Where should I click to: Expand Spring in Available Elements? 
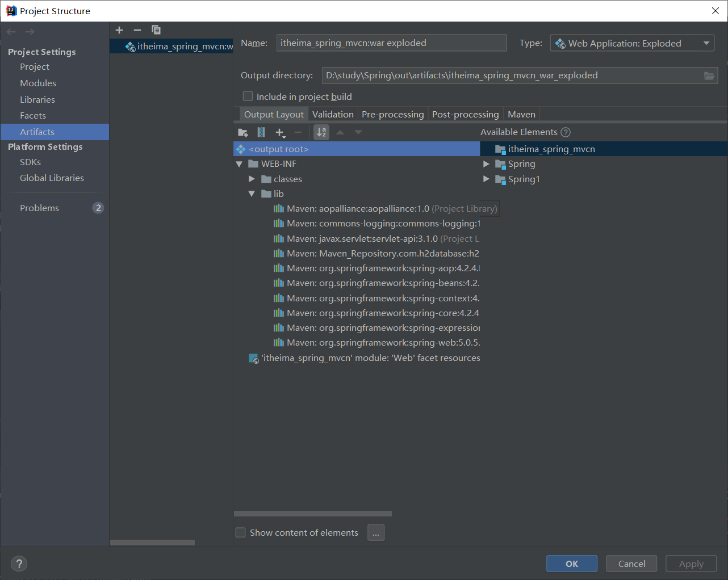click(x=486, y=164)
